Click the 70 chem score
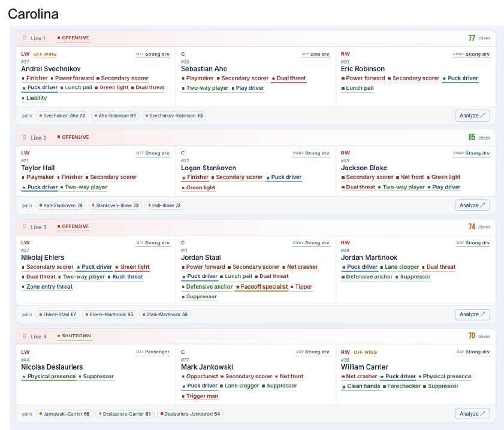Image resolution: width=504 pixels, height=430 pixels. coord(472,336)
